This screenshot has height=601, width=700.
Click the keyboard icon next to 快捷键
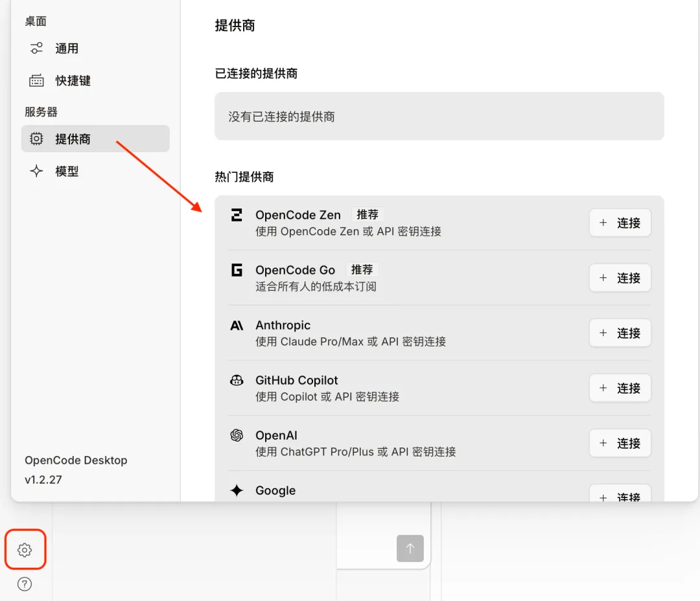pyautogui.click(x=36, y=80)
